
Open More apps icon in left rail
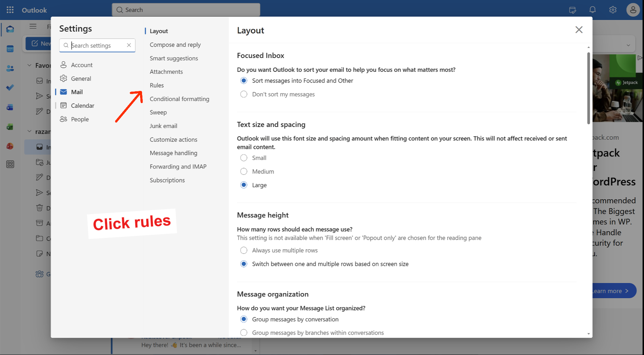pos(10,164)
